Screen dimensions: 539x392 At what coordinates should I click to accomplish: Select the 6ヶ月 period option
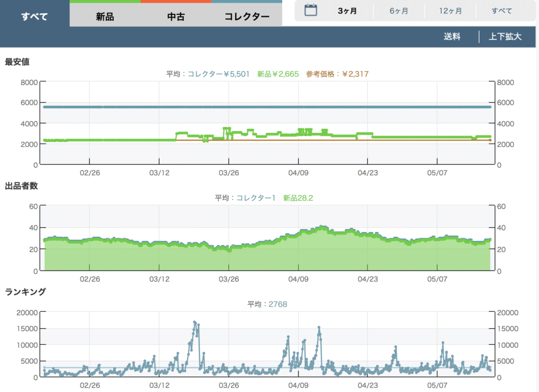click(x=398, y=11)
